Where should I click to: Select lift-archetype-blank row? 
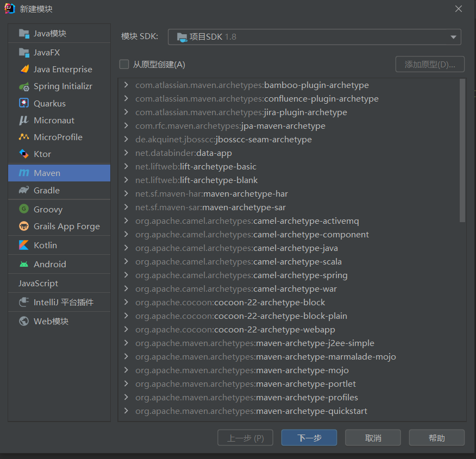coord(289,180)
